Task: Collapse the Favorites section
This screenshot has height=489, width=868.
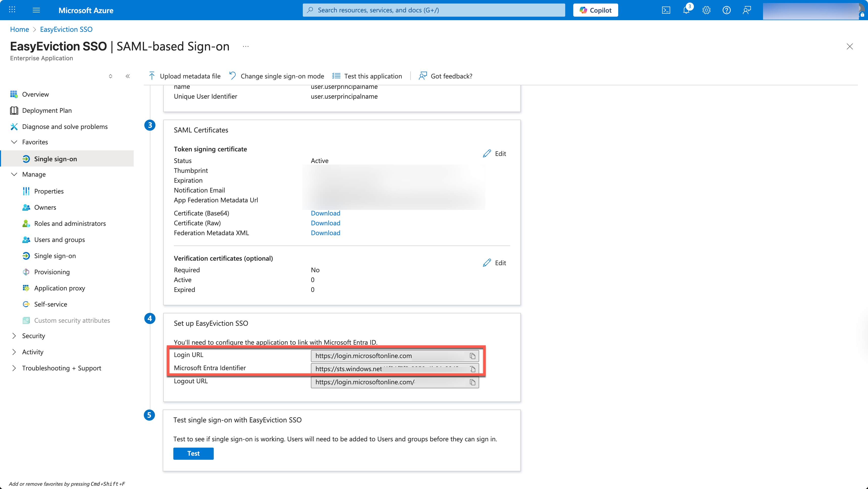Action: tap(14, 142)
